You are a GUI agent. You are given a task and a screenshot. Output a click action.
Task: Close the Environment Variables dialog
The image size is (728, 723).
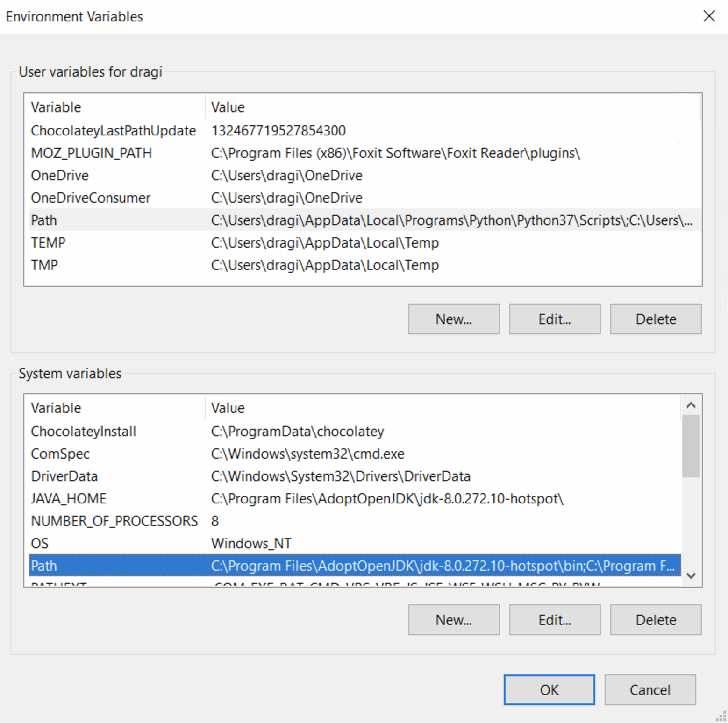click(x=709, y=16)
